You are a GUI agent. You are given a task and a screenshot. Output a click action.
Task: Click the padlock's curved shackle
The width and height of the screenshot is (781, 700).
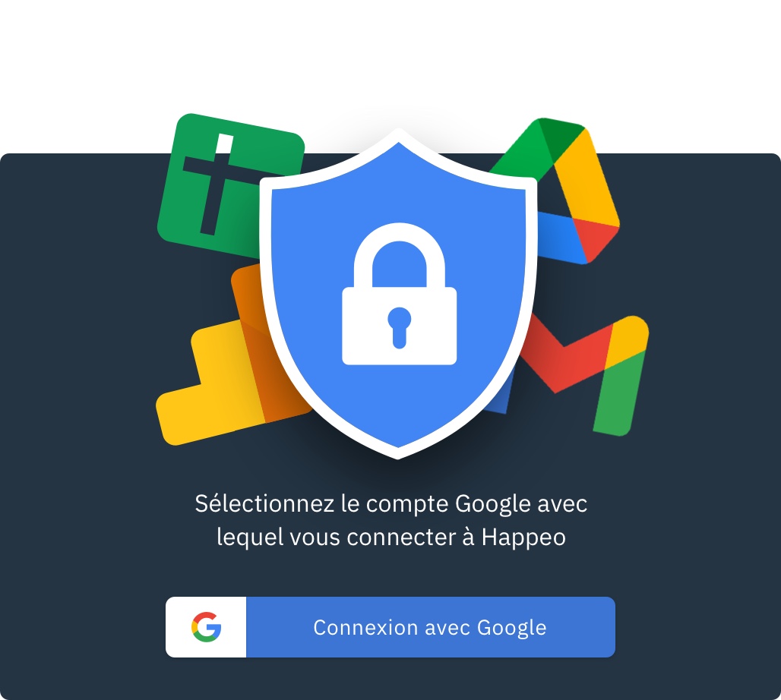pyautogui.click(x=399, y=255)
